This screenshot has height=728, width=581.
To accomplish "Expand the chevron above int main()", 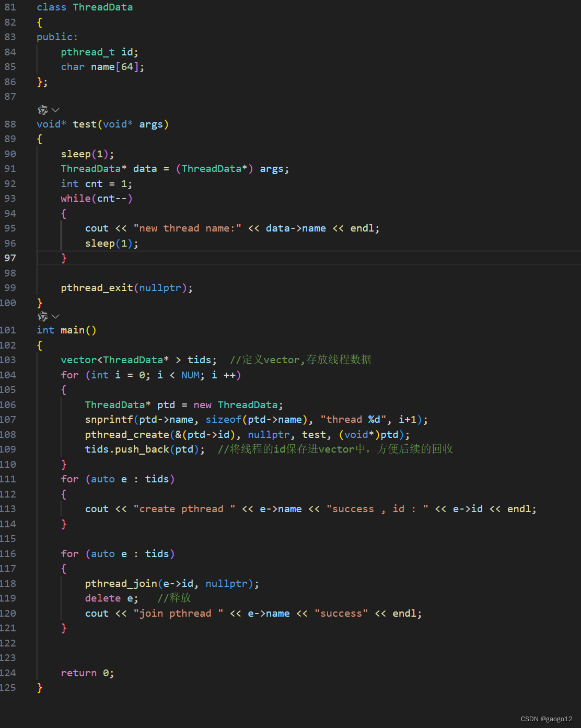I will (x=55, y=316).
